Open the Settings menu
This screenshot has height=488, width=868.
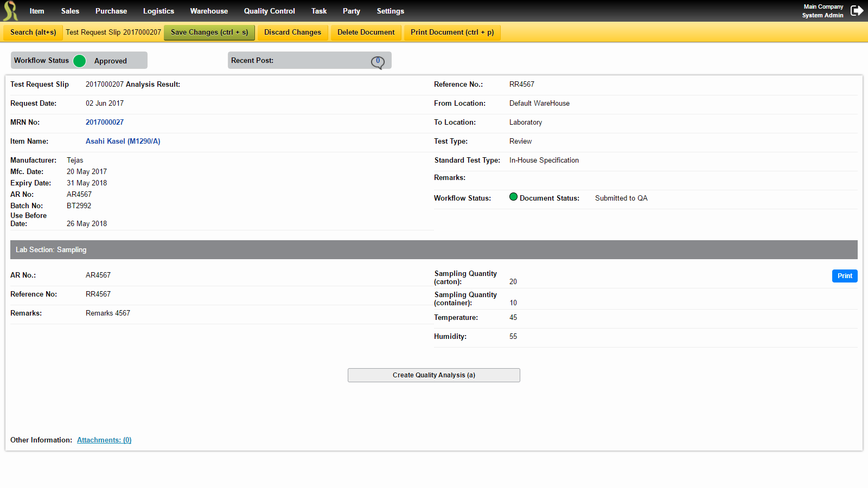click(390, 11)
